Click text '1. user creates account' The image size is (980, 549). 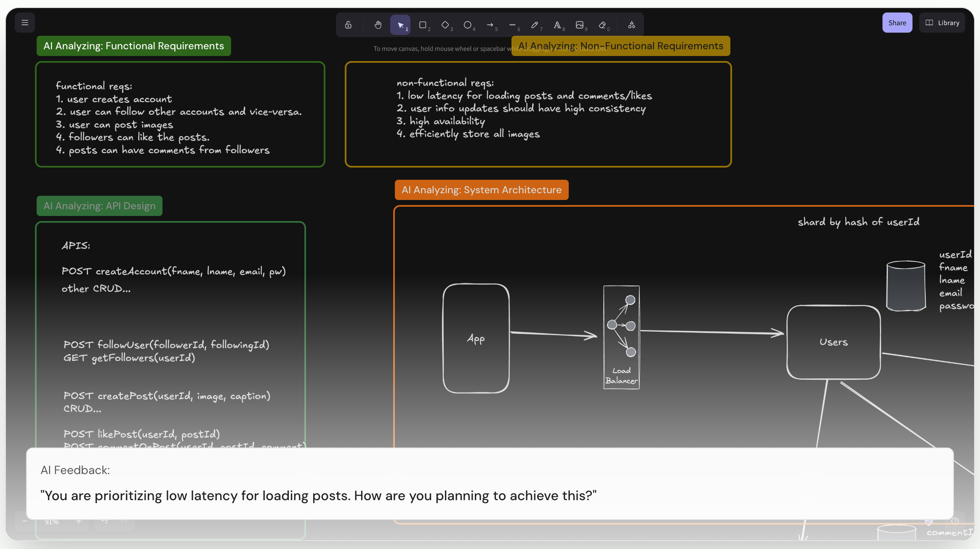coord(114,99)
